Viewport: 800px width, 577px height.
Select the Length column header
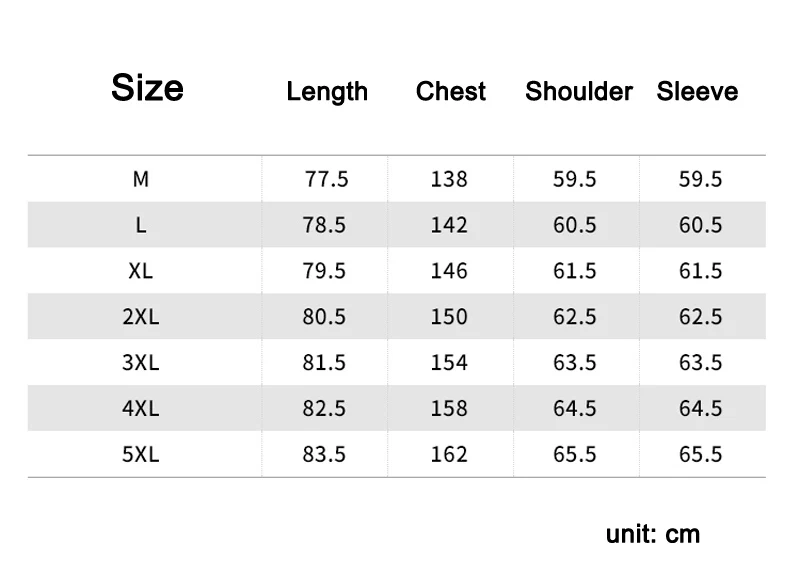pos(327,92)
